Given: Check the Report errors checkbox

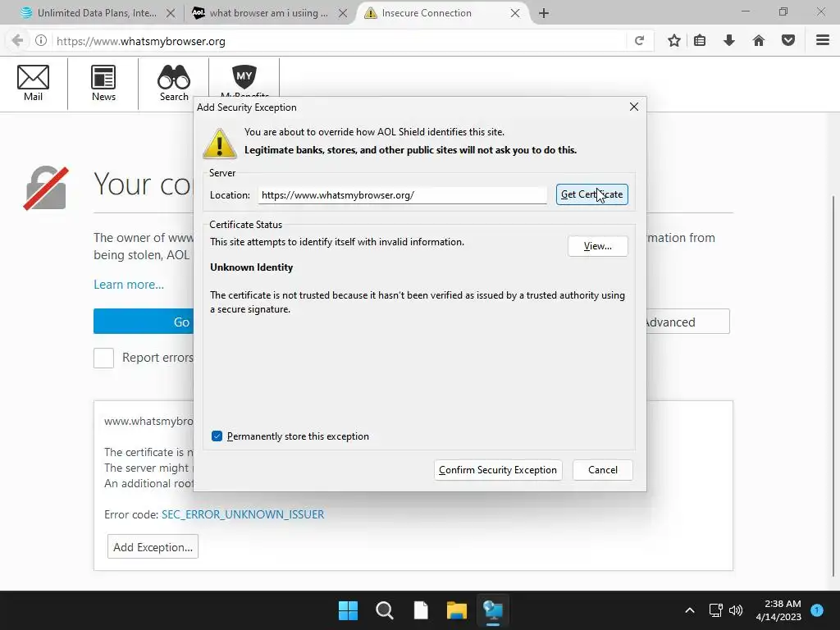Looking at the screenshot, I should pyautogui.click(x=103, y=358).
